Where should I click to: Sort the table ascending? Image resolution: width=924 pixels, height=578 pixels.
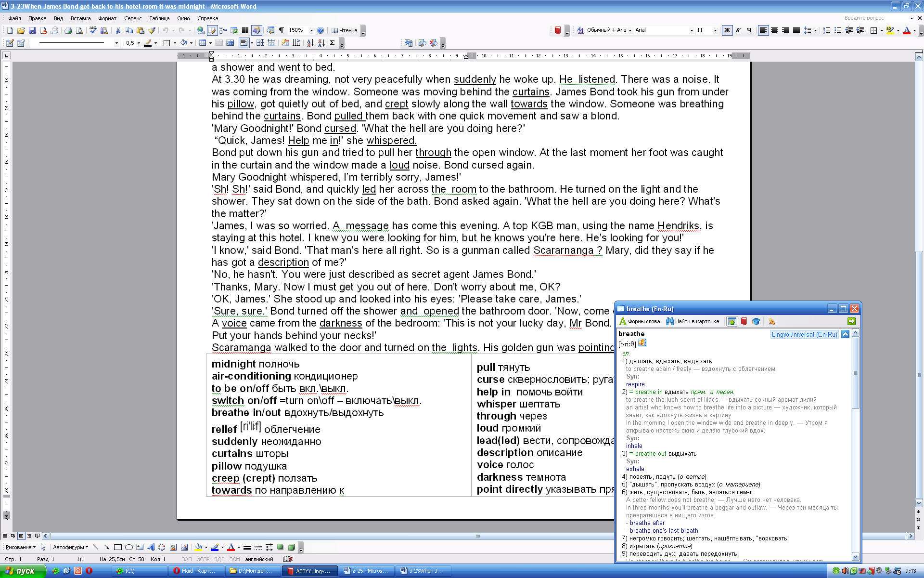(x=310, y=43)
